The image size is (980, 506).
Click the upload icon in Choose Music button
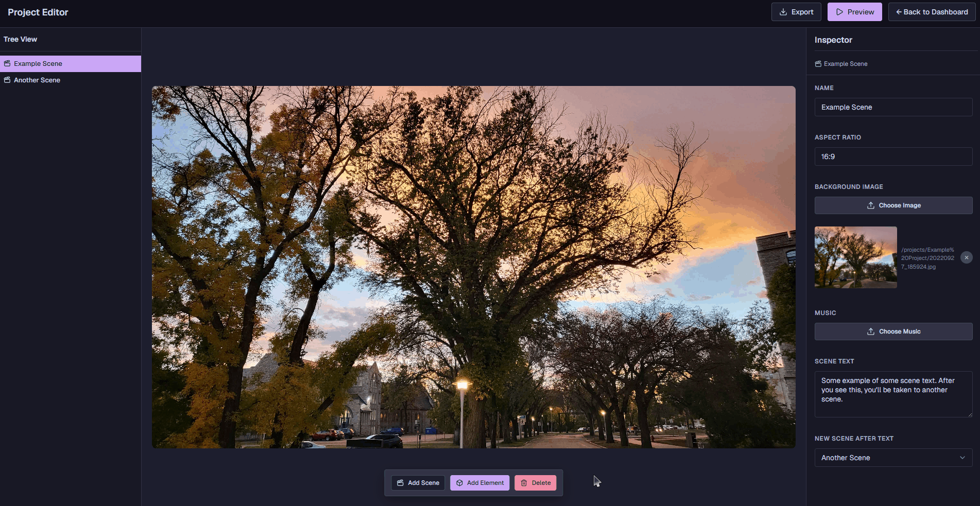[871, 331]
